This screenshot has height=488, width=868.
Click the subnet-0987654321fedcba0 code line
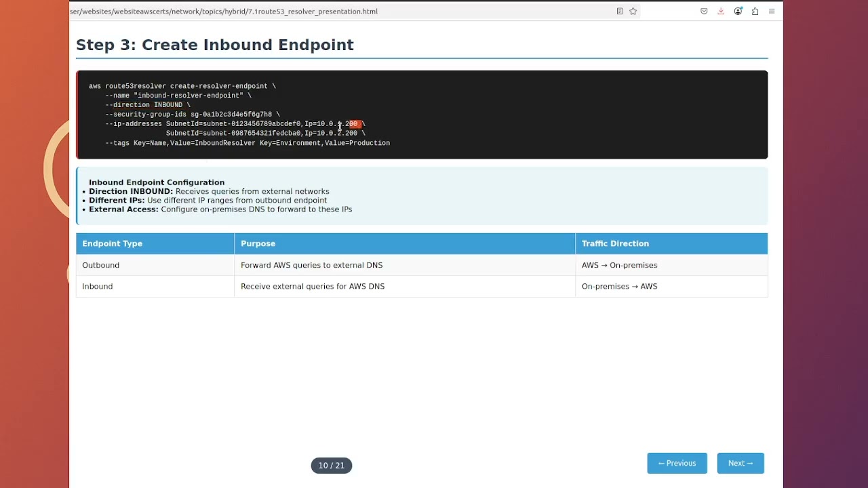(266, 134)
